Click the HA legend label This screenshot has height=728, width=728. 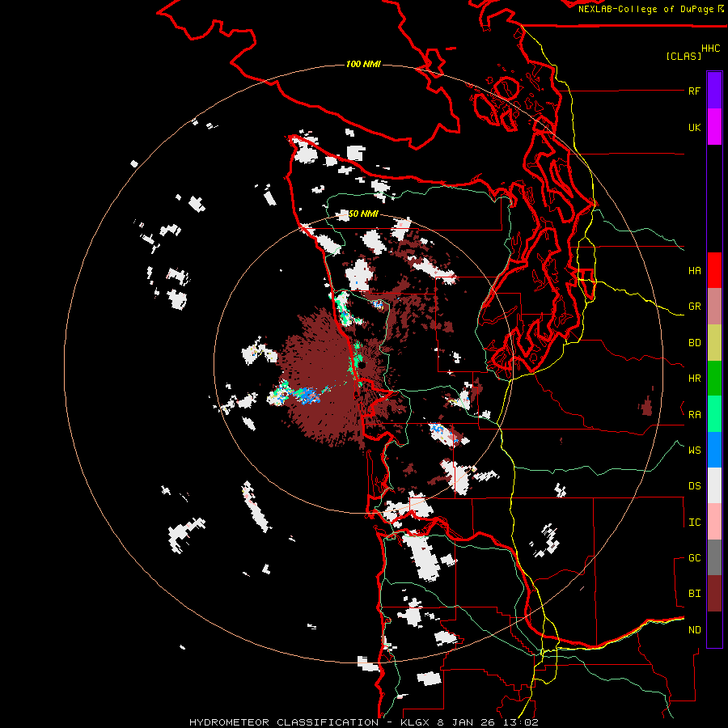pyautogui.click(x=694, y=271)
